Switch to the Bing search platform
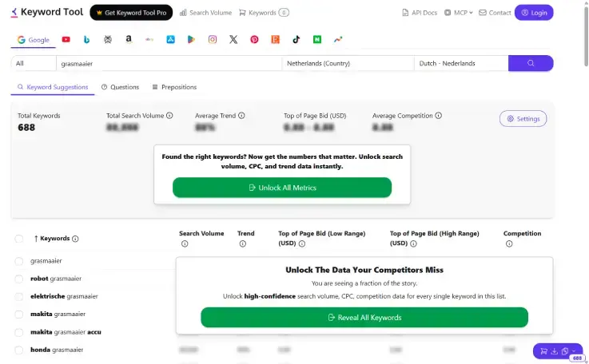The image size is (589, 364). [x=87, y=39]
